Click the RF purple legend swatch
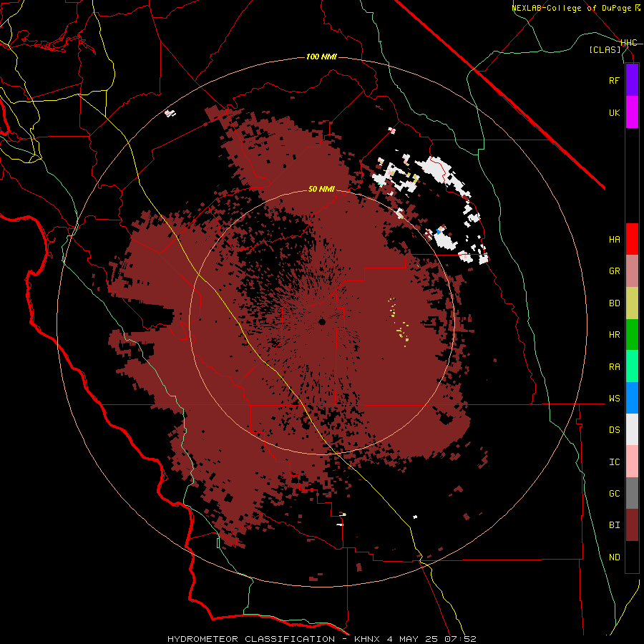 pyautogui.click(x=632, y=80)
